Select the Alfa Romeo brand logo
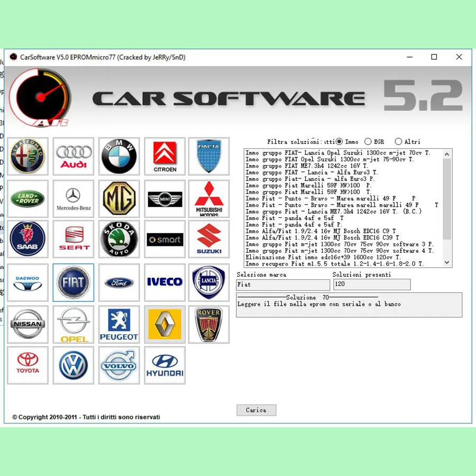 click(x=28, y=157)
